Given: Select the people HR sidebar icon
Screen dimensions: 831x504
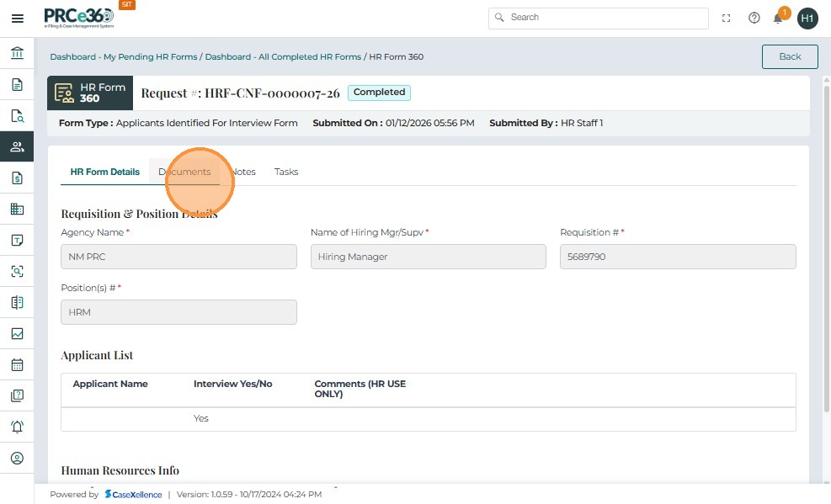Looking at the screenshot, I should (17, 146).
